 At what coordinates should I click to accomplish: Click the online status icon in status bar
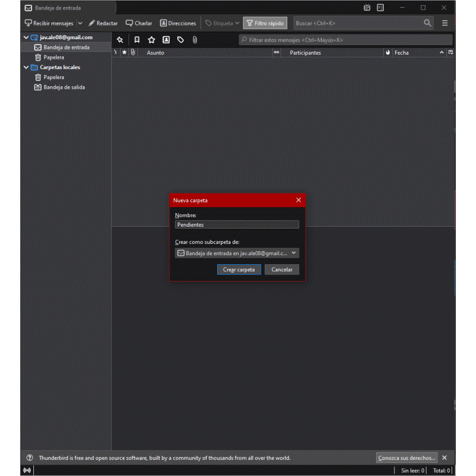point(27,471)
